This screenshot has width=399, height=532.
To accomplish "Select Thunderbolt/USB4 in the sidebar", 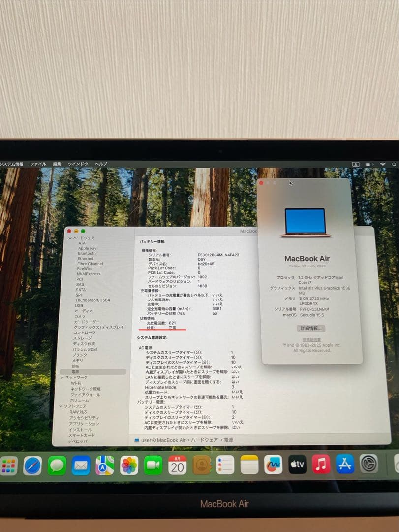I will click(x=92, y=300).
